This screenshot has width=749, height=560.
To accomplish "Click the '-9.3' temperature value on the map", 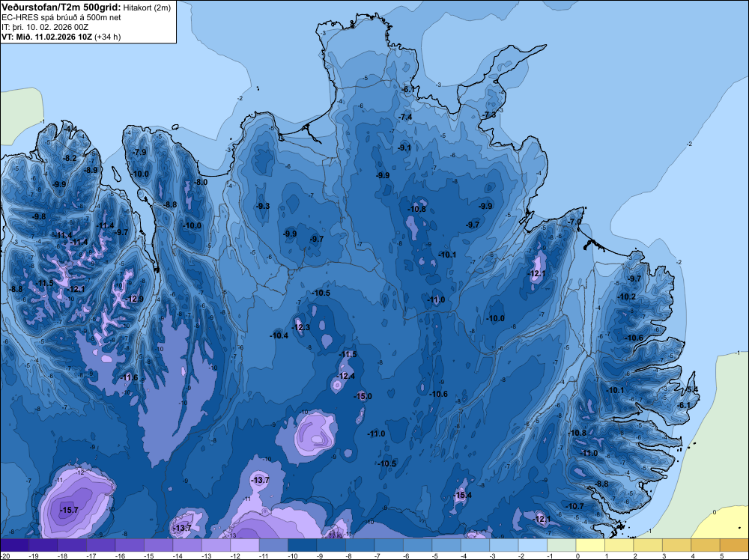I will pyautogui.click(x=263, y=206).
